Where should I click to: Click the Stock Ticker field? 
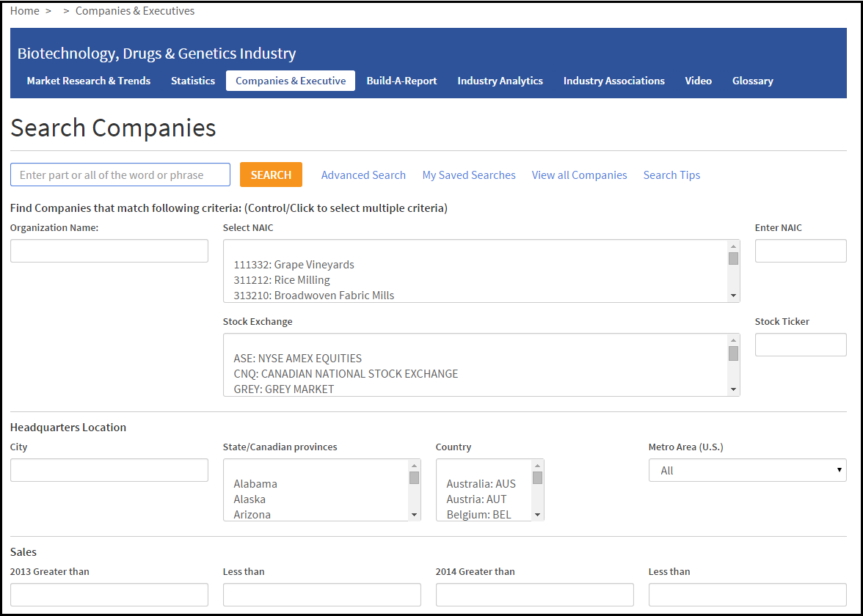tap(801, 345)
